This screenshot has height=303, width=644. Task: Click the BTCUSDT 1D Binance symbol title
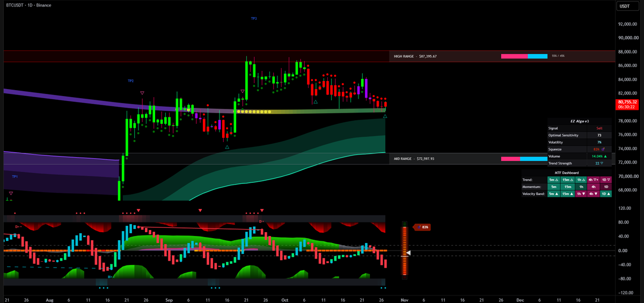(x=28, y=5)
